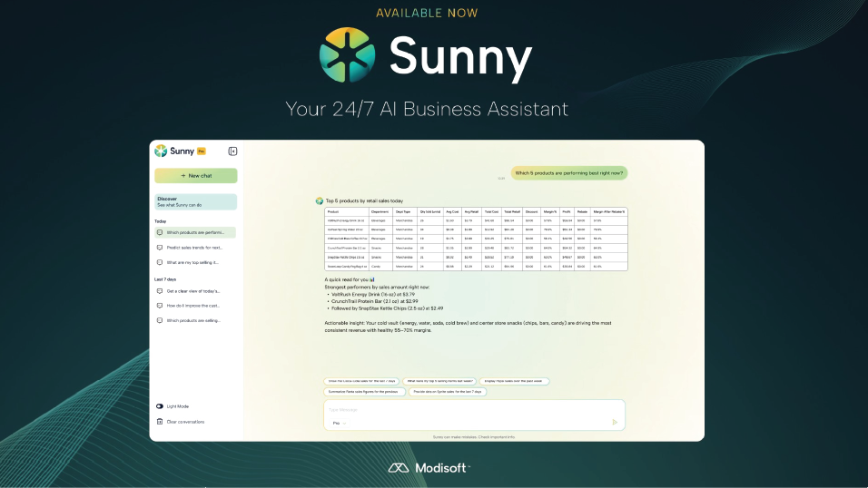Click the "Profit" column header
Screen dimensions: 868x488
pyautogui.click(x=567, y=212)
